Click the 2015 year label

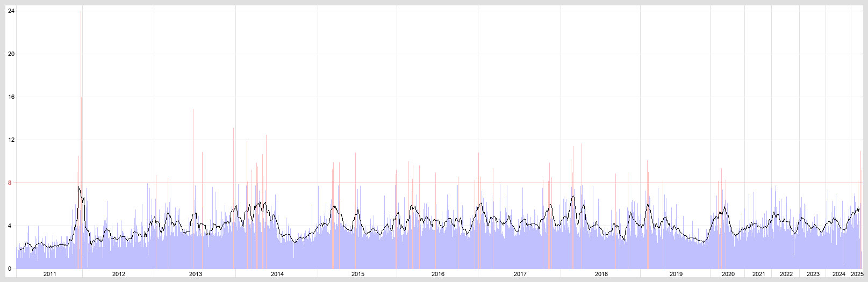(358, 274)
